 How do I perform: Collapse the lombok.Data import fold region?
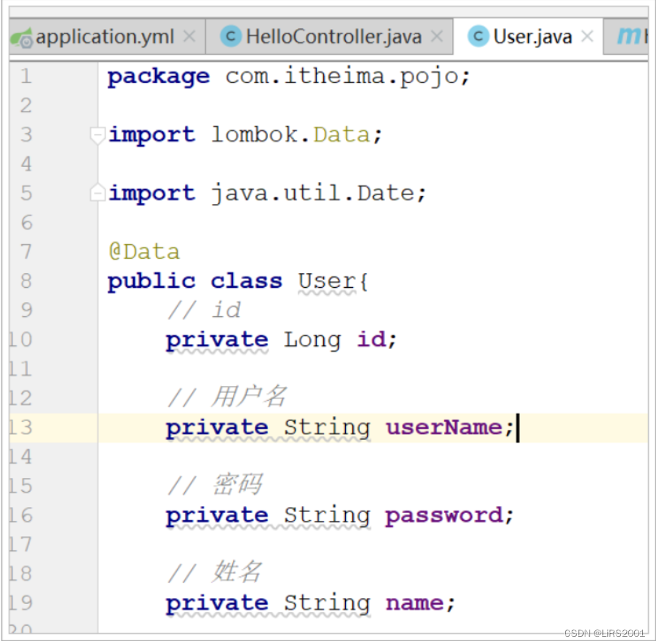click(97, 135)
